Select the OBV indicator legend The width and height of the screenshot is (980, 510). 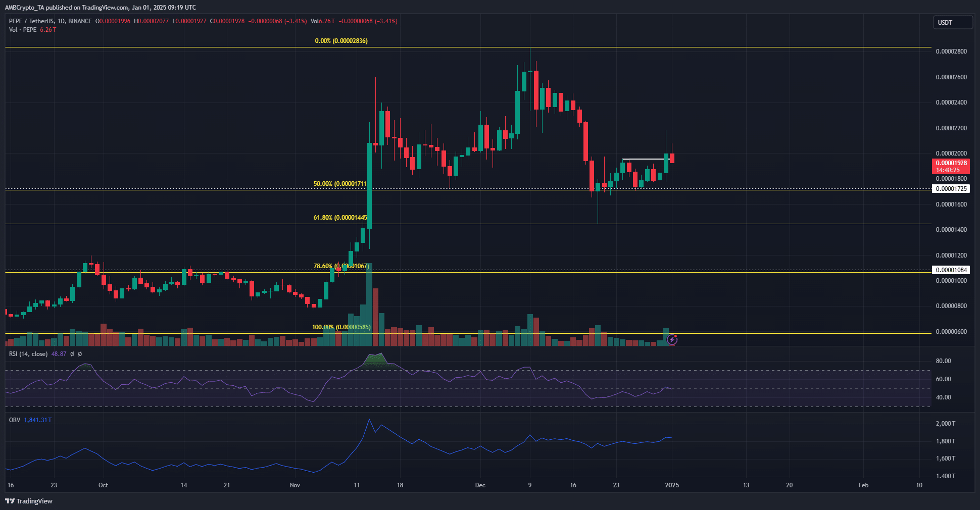tap(15, 420)
